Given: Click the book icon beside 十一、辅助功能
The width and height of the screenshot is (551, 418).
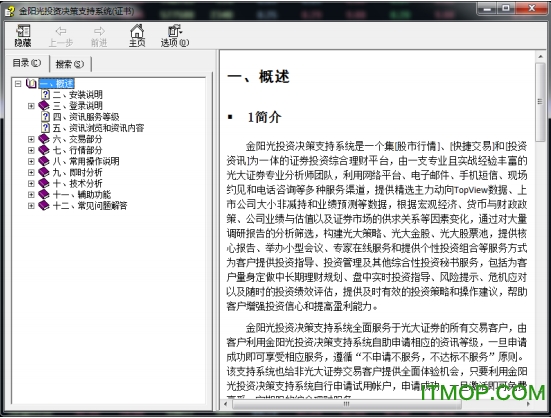Looking at the screenshot, I should click(44, 194).
